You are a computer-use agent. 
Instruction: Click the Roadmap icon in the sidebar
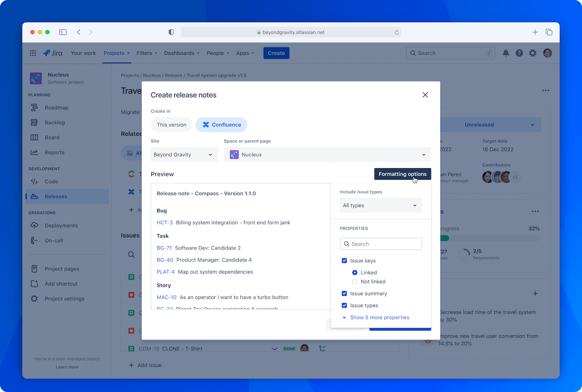34,107
